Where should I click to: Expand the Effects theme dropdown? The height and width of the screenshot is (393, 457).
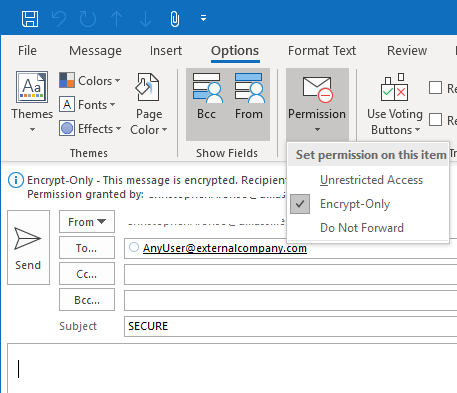[x=90, y=129]
